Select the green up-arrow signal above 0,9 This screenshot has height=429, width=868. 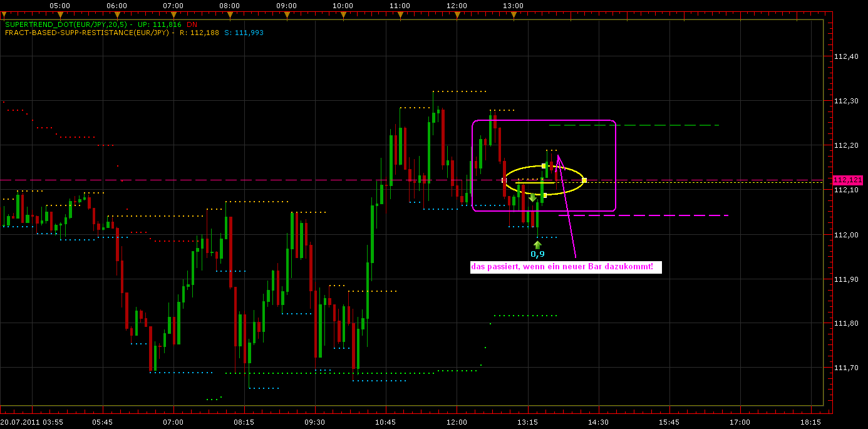[x=537, y=244]
